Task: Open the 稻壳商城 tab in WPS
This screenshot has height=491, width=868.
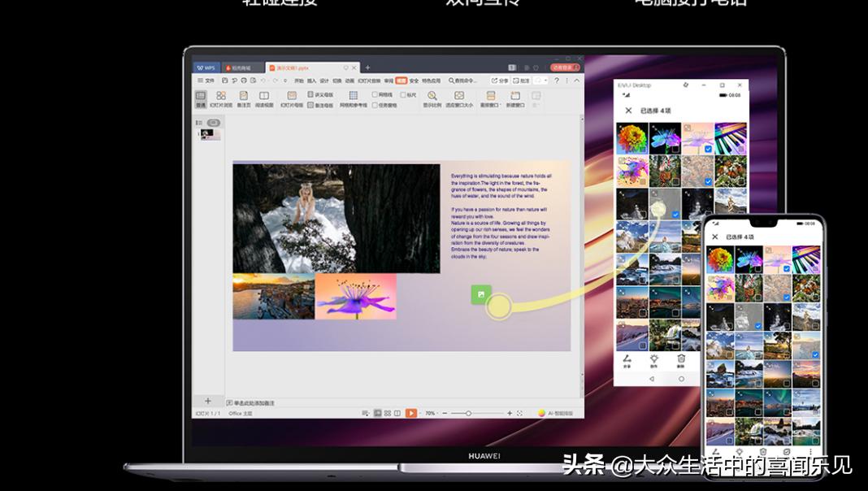Action: coord(241,67)
